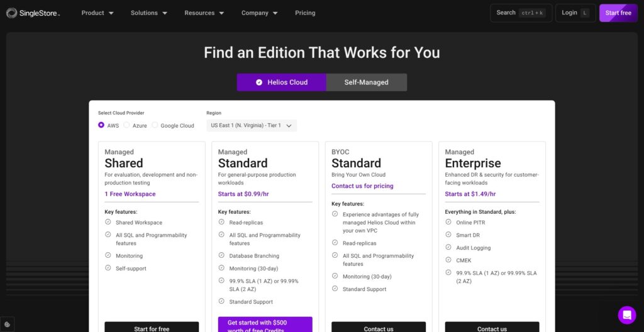The width and height of the screenshot is (644, 332).
Task: Click the Login button
Action: click(575, 13)
